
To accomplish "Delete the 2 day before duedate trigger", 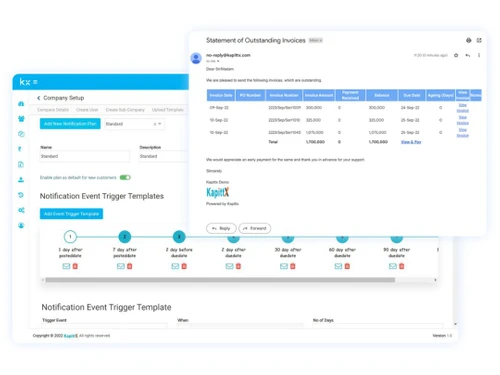I will click(x=184, y=266).
